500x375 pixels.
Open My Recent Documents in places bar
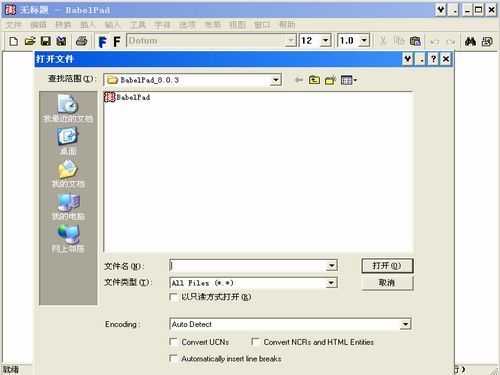pos(68,109)
